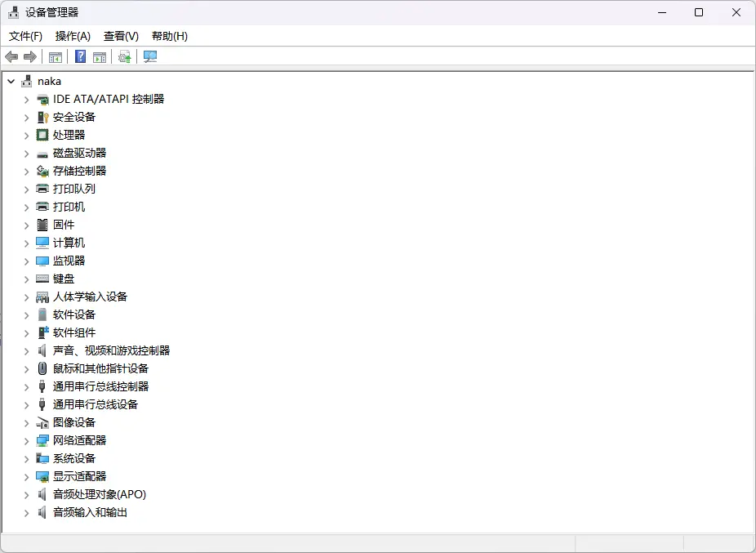The height and width of the screenshot is (553, 756).
Task: Click the IDE ATA/ATAPI 控制器 icon
Action: [x=42, y=100]
